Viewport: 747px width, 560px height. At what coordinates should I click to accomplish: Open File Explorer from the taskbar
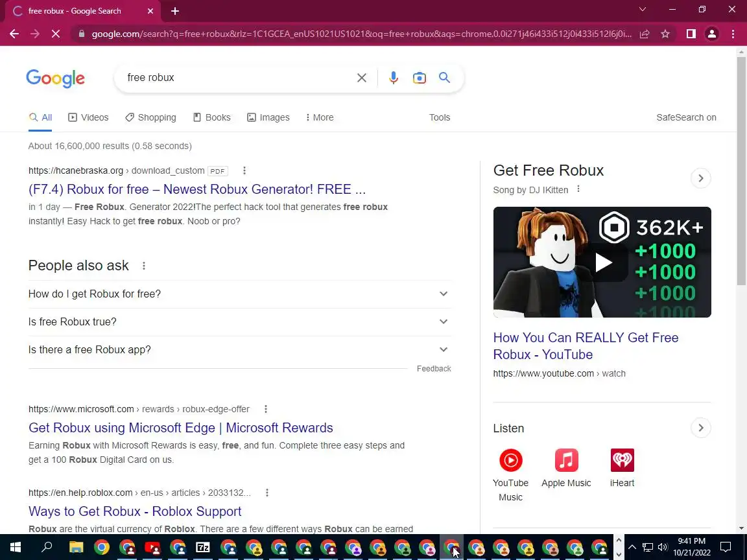click(77, 547)
